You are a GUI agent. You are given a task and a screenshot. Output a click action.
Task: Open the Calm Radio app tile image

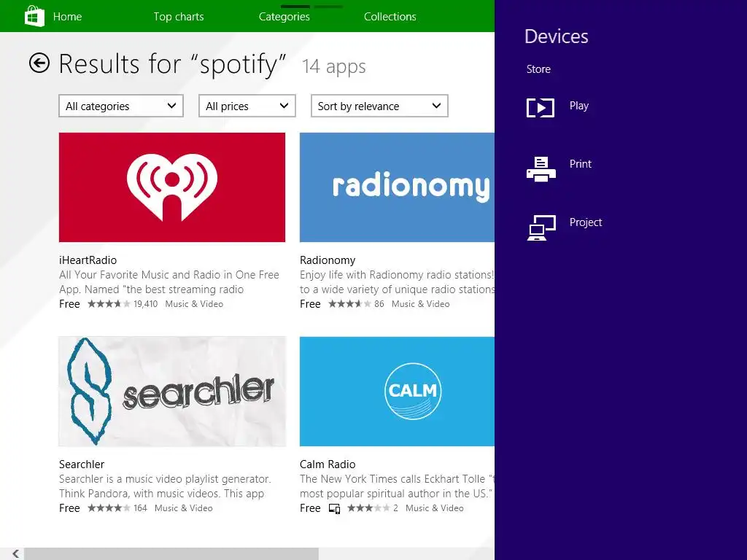pos(397,392)
